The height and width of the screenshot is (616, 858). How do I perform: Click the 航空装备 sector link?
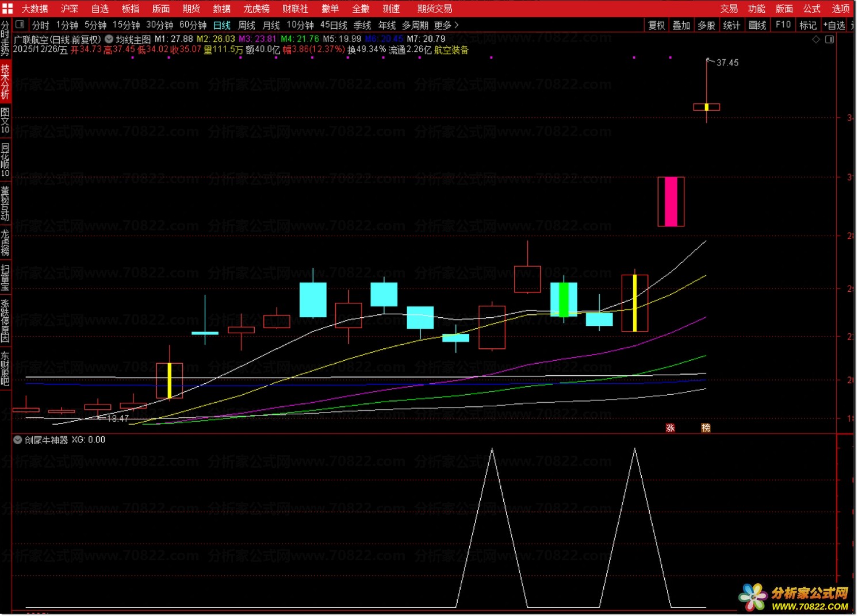pyautogui.click(x=451, y=49)
